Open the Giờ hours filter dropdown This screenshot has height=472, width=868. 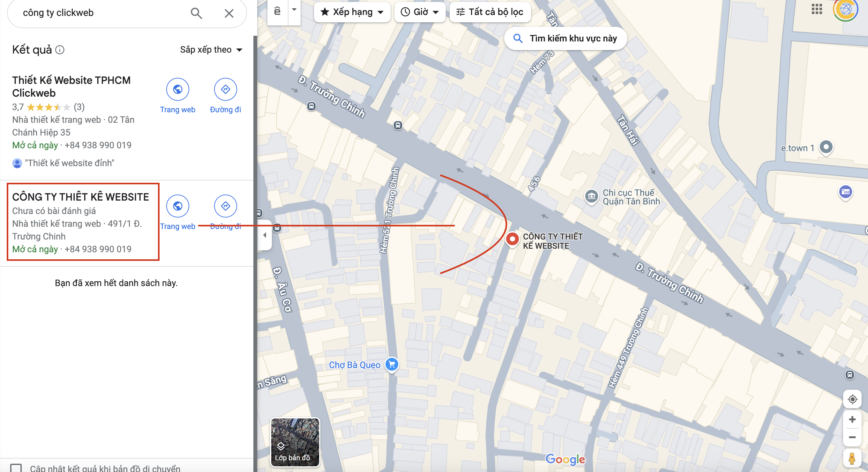(x=420, y=12)
